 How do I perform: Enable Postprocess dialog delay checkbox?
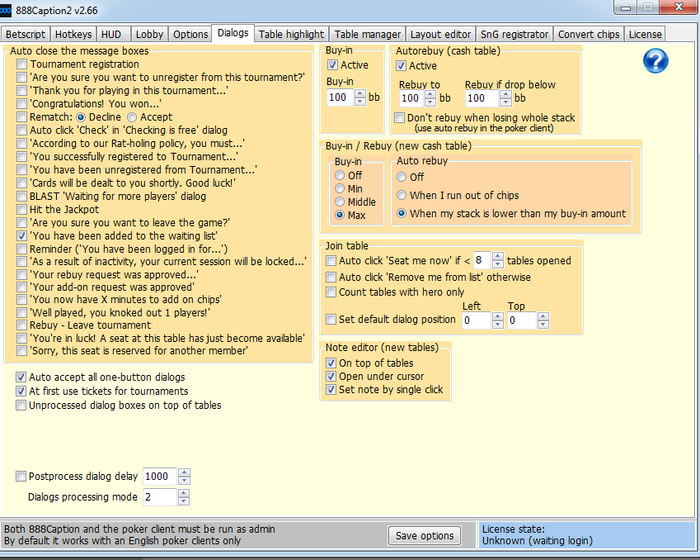pyautogui.click(x=21, y=476)
